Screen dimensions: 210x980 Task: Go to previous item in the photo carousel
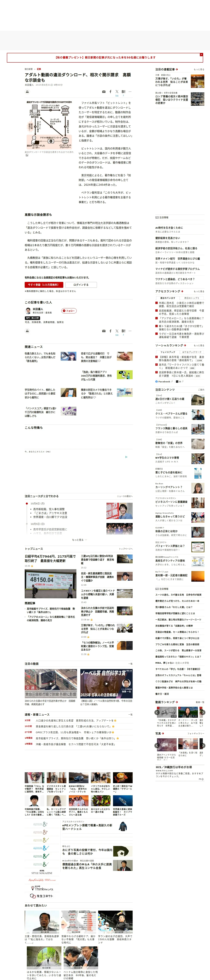point(157,745)
